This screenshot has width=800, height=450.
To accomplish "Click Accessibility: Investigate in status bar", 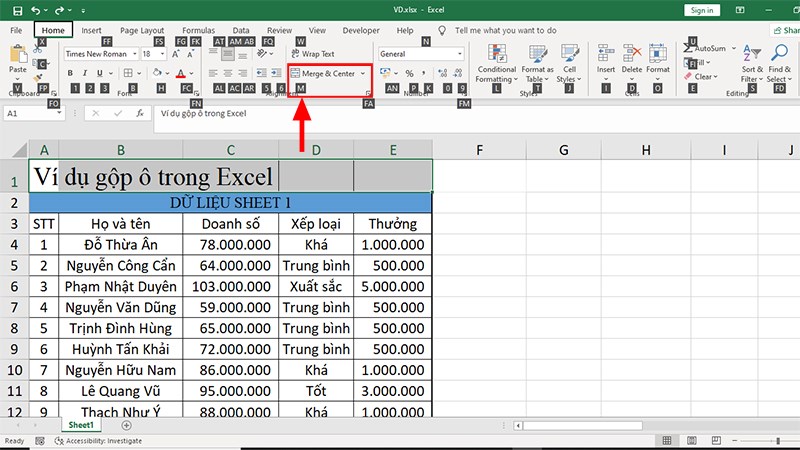I will coord(98,441).
